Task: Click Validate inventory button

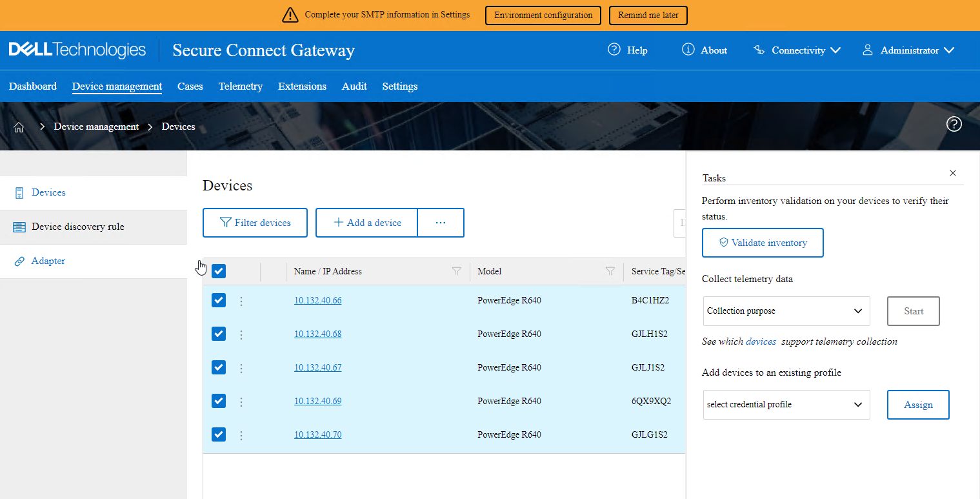Action: (763, 243)
